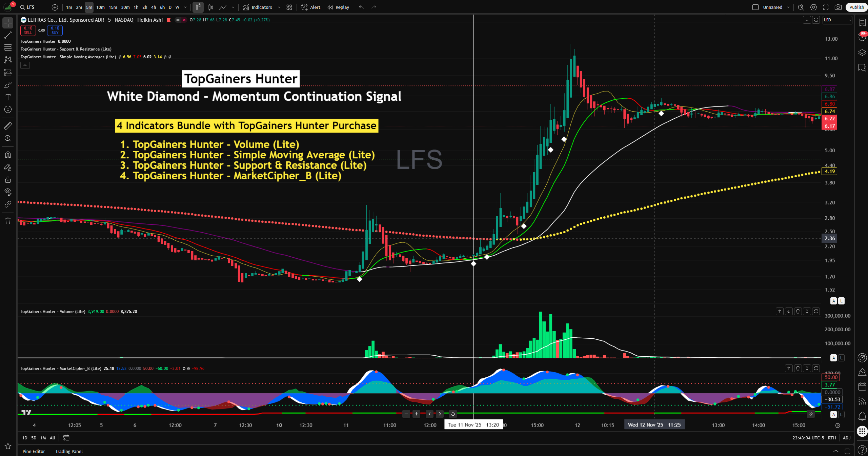Take a chart snapshot with camera icon
Image resolution: width=868 pixels, height=456 pixels.
click(x=838, y=7)
